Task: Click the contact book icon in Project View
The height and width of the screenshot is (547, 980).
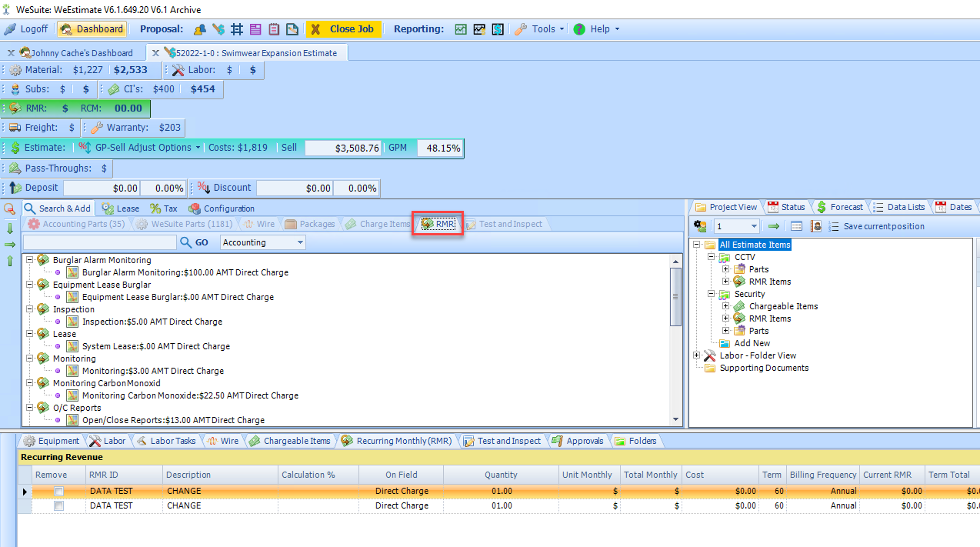Action: pos(815,226)
